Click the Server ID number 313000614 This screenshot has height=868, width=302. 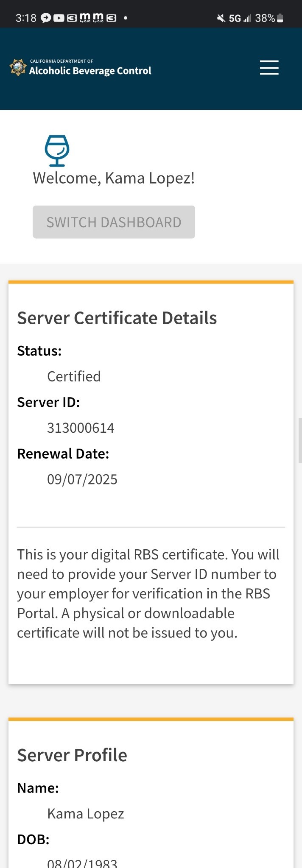pos(81,428)
